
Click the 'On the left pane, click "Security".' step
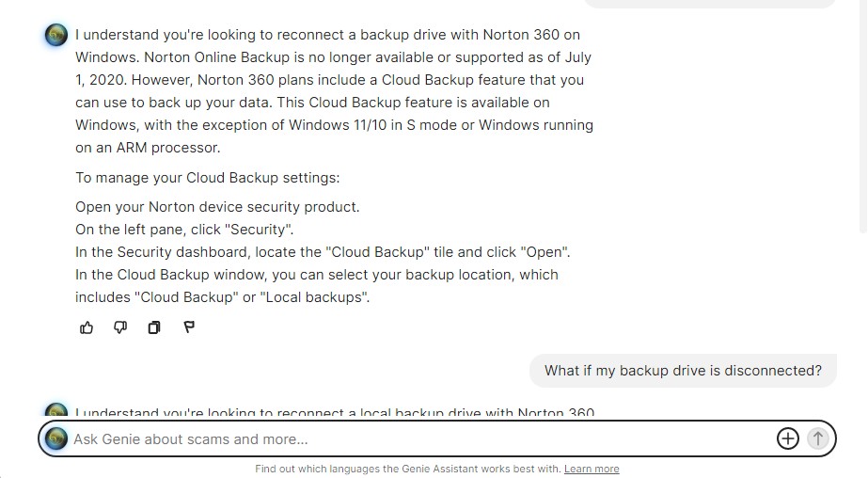[x=184, y=230]
